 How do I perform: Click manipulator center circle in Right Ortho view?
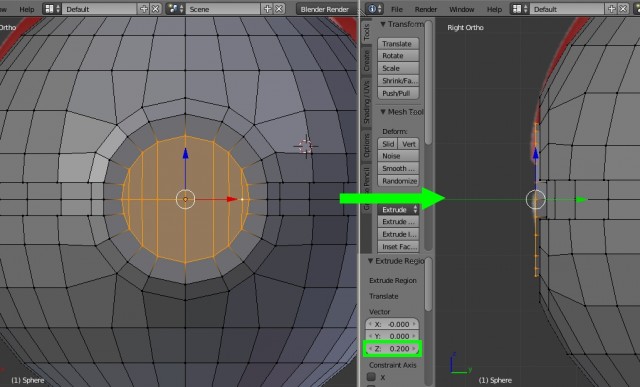(536, 200)
